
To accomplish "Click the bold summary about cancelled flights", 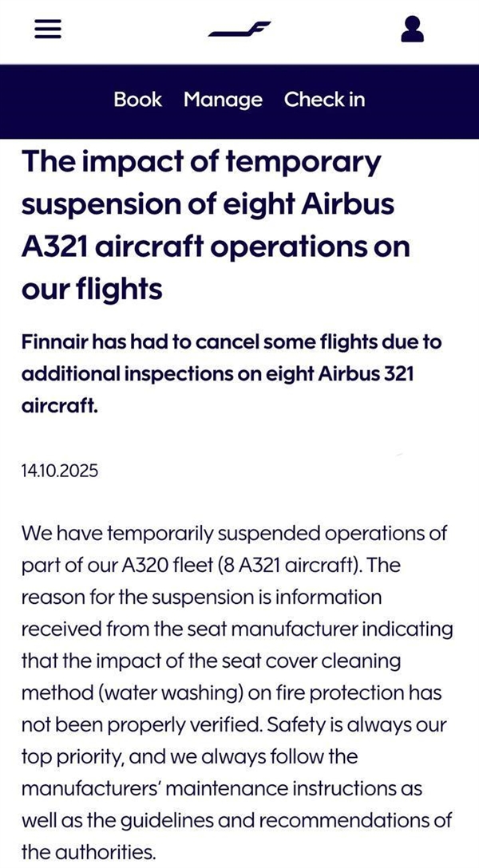I will tap(232, 373).
